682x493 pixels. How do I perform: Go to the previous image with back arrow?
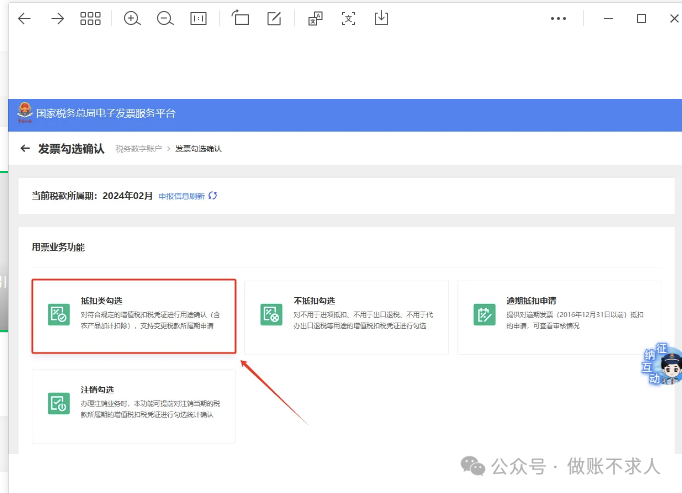coord(24,18)
